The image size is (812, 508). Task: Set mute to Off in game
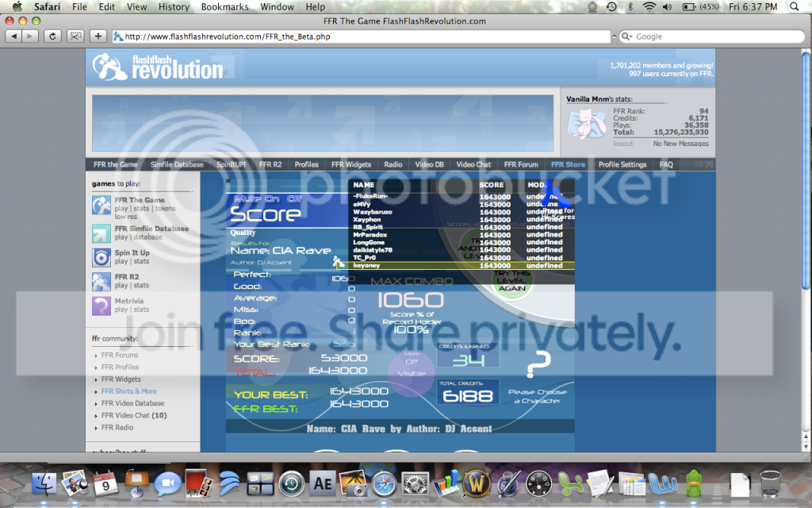pos(294,198)
